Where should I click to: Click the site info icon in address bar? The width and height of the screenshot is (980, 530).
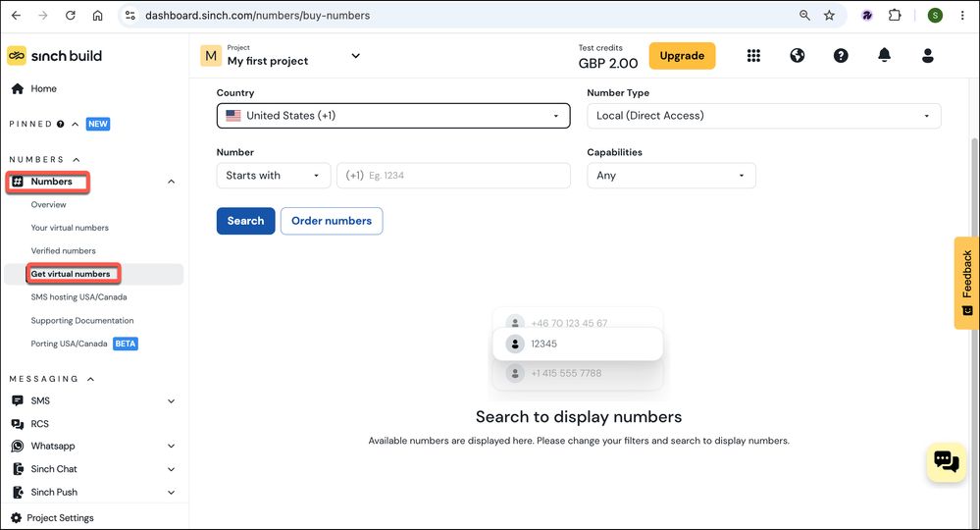click(x=130, y=15)
